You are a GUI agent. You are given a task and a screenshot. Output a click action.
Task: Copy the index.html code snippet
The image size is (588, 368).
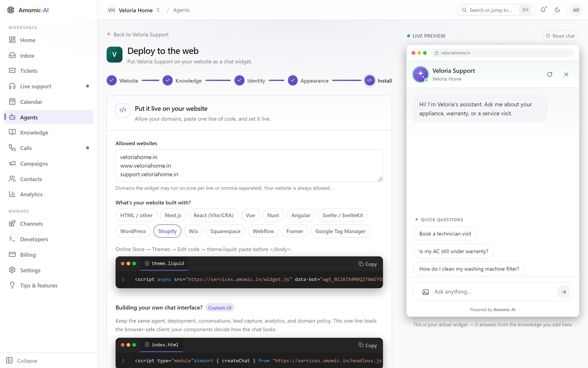coord(367,345)
